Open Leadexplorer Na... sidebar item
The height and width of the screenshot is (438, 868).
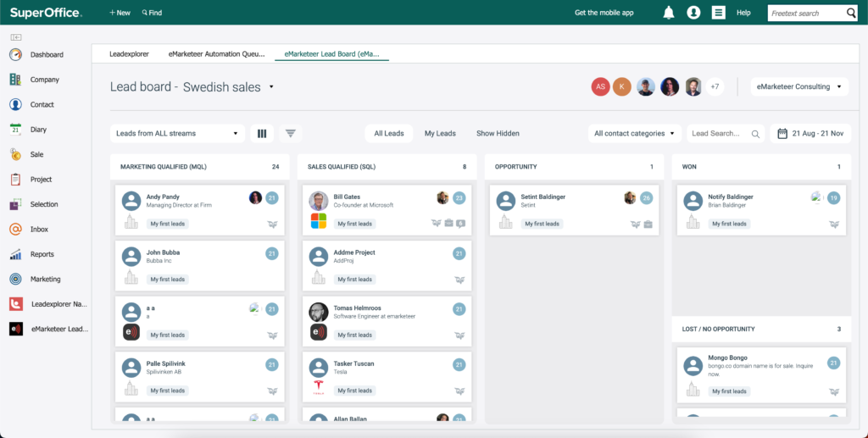pos(48,304)
